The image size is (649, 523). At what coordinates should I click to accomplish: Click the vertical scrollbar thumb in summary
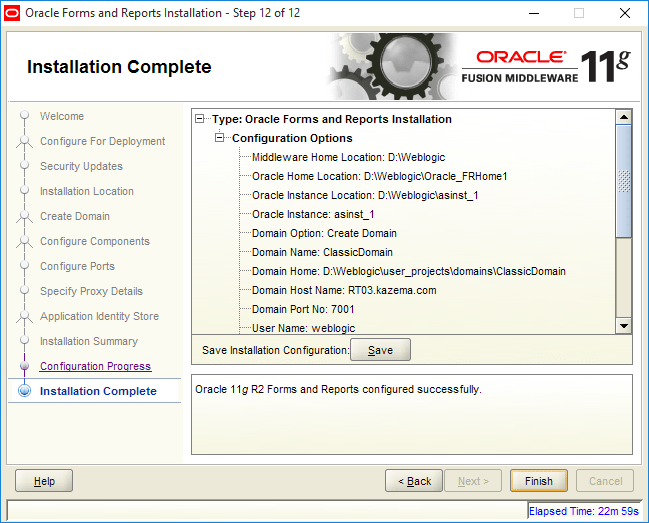pos(623,181)
